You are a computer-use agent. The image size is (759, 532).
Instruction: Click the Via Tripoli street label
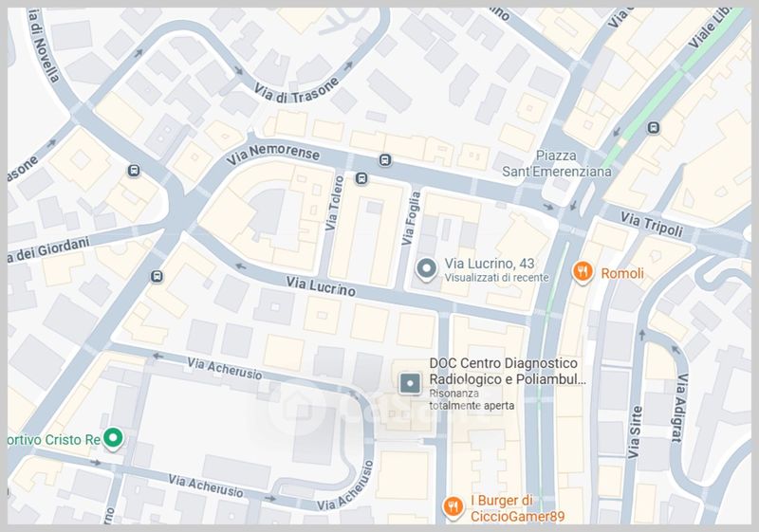(652, 225)
